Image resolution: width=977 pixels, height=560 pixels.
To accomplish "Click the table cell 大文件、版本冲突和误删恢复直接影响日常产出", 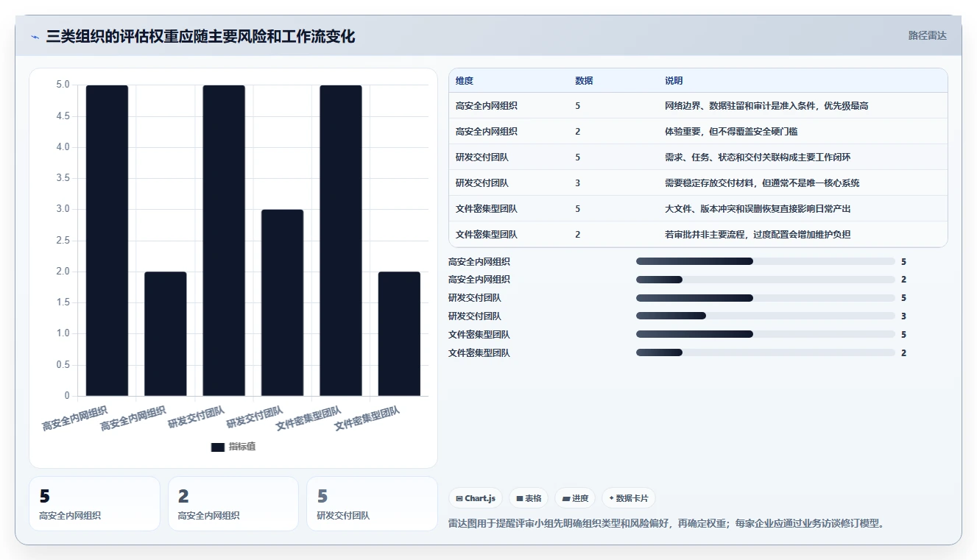I will [x=758, y=209].
